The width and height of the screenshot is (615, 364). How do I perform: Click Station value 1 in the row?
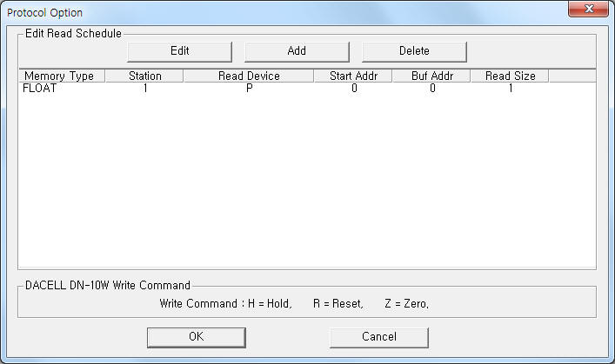click(145, 88)
